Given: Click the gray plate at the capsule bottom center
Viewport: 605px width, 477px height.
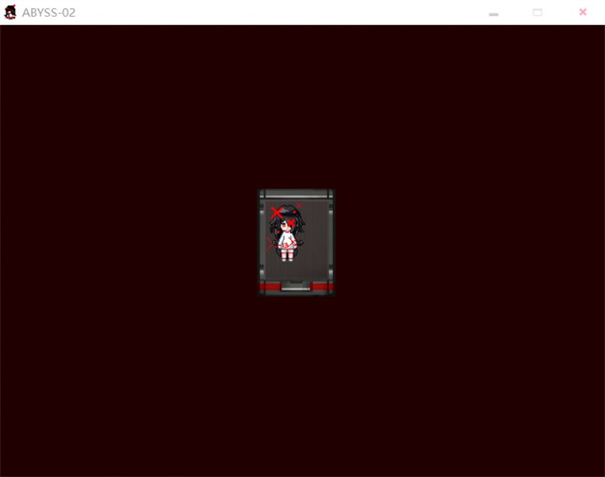Looking at the screenshot, I should pos(295,287).
